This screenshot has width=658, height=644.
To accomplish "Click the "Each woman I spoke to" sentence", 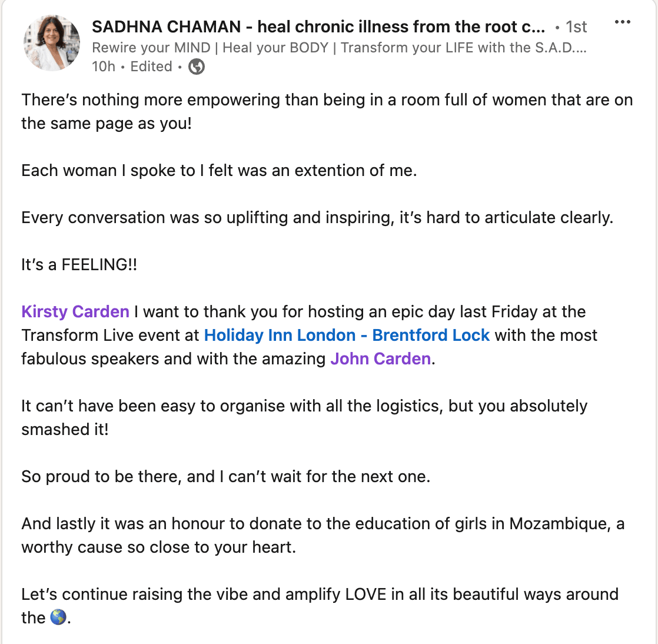I will point(219,170).
